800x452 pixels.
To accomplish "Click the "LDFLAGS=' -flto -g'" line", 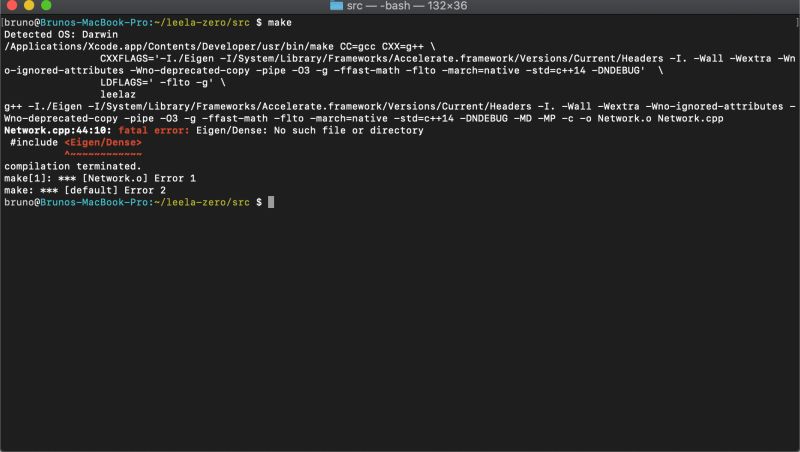I will [162, 83].
